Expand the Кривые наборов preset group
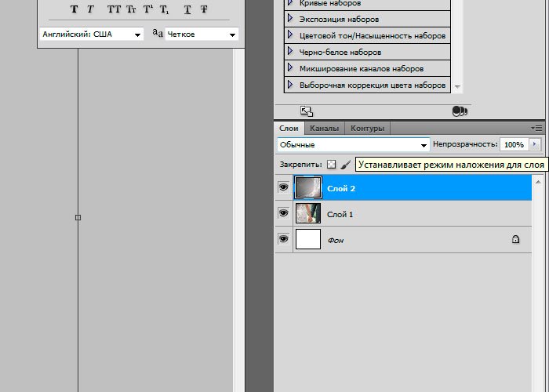This screenshot has height=392, width=549. [x=291, y=2]
